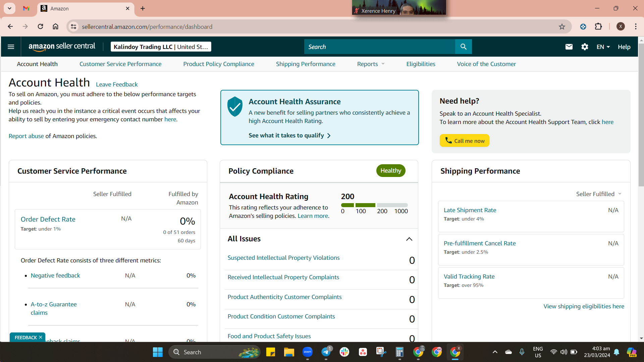Open the Windows Start menu

158,352
